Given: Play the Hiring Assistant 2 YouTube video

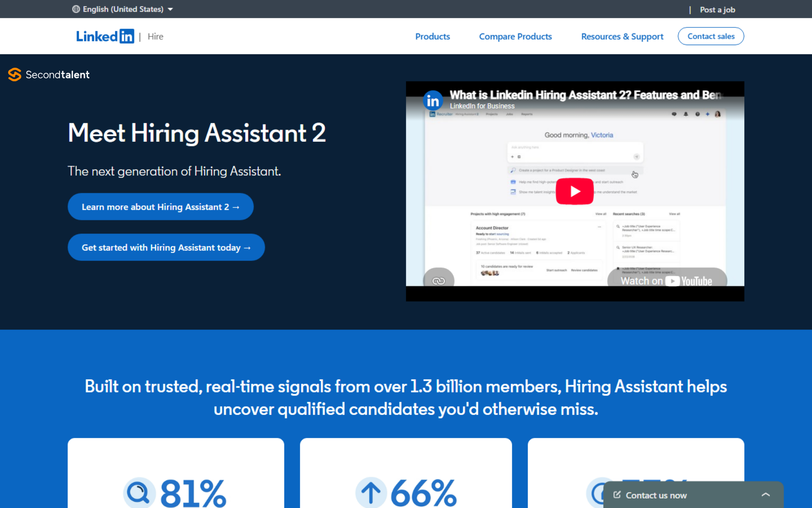Looking at the screenshot, I should pyautogui.click(x=574, y=191).
